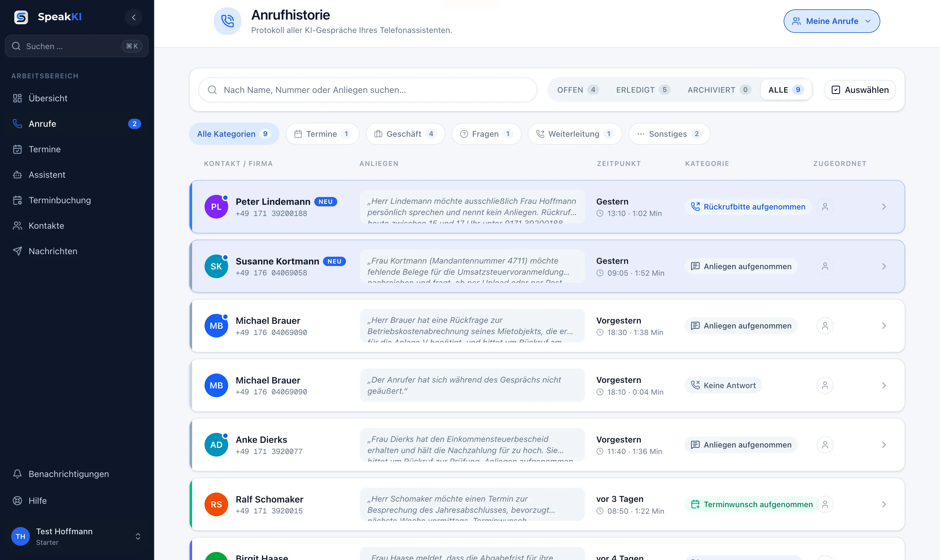
Task: Open Susanne Kortmann call via chevron
Action: [x=884, y=266]
